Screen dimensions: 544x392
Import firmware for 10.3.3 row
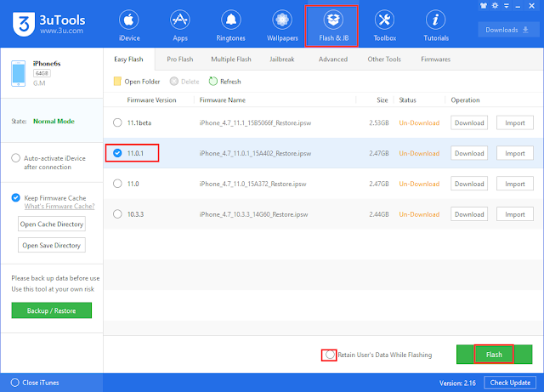[x=515, y=214]
